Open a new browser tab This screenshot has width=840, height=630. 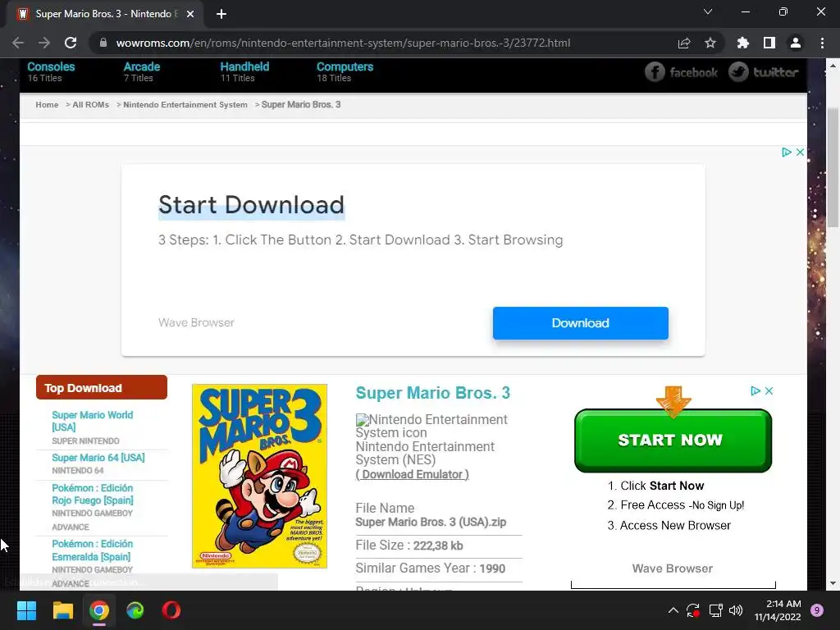[221, 14]
